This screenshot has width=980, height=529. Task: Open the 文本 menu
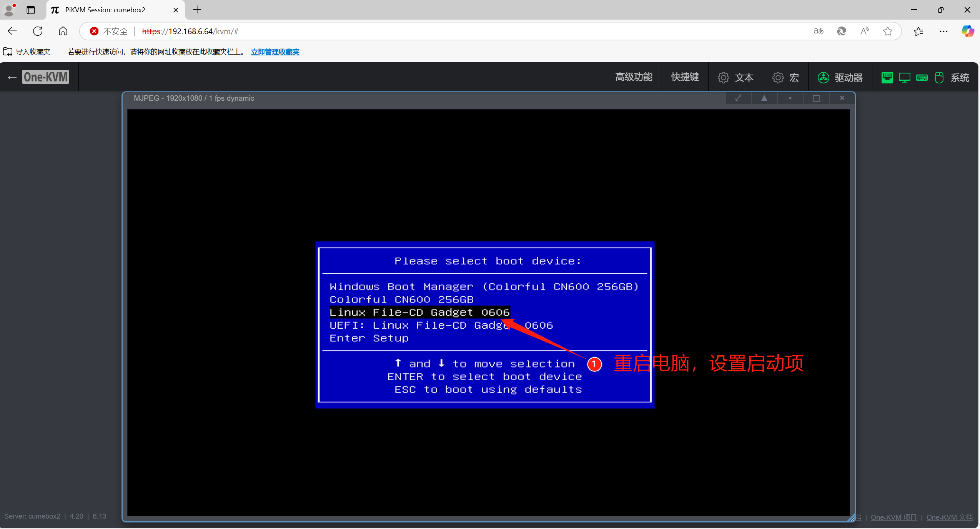coord(735,77)
